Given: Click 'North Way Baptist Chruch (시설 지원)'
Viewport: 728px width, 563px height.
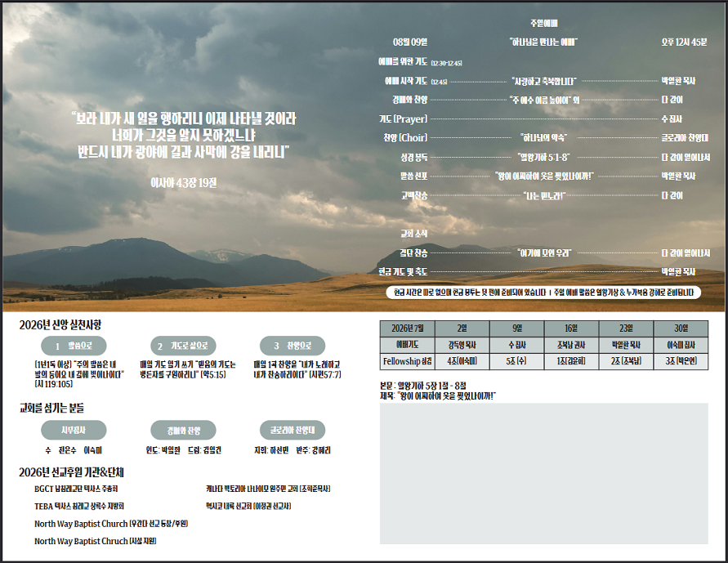Looking at the screenshot, I should 95,541.
